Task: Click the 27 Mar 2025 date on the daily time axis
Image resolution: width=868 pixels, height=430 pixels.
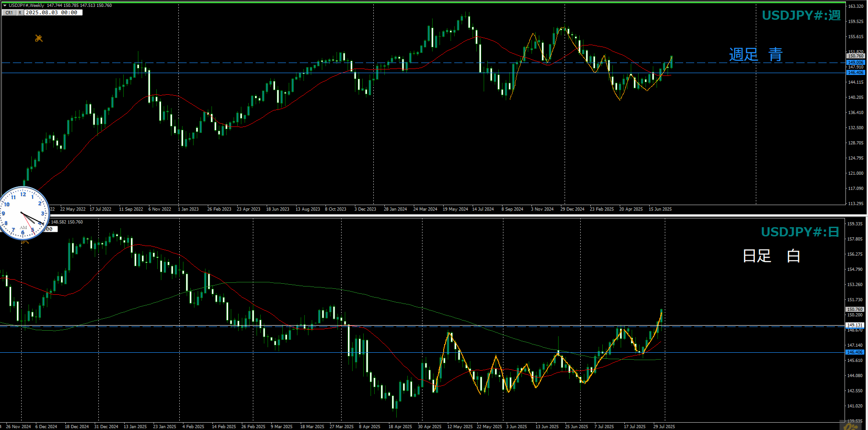Action: pyautogui.click(x=342, y=427)
